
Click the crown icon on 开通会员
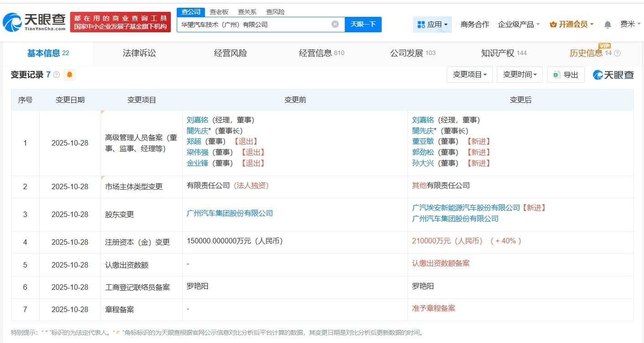point(553,24)
